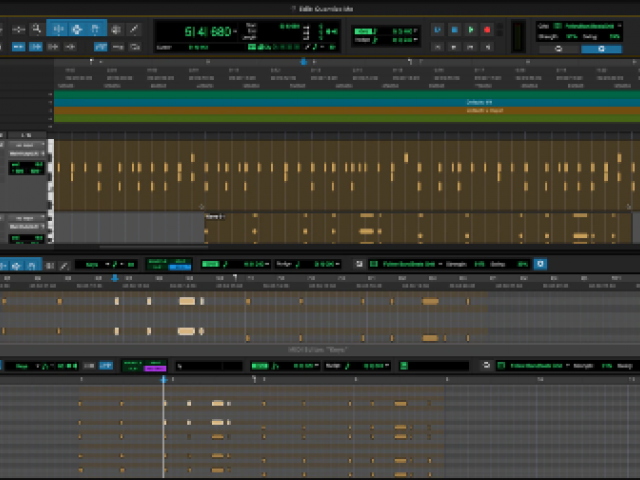
Task: Click the gray button left of blue quantize button
Action: click(559, 49)
